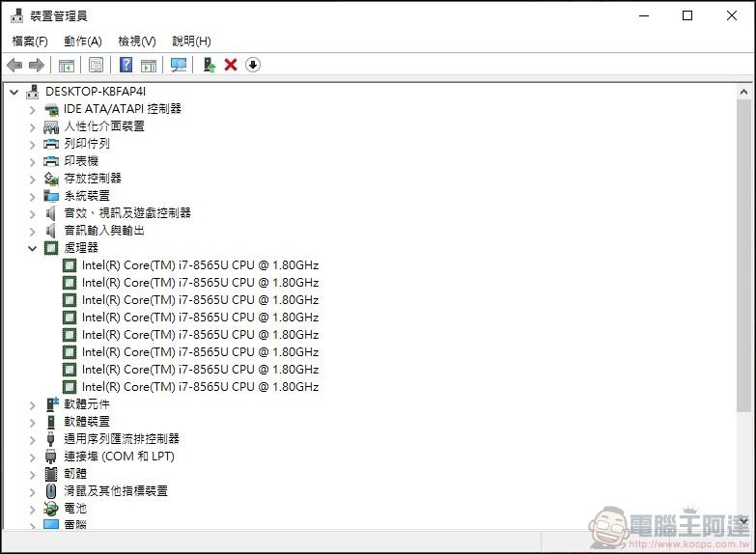Click the 韌體 firmware chip icon
756x554 pixels.
(x=50, y=474)
